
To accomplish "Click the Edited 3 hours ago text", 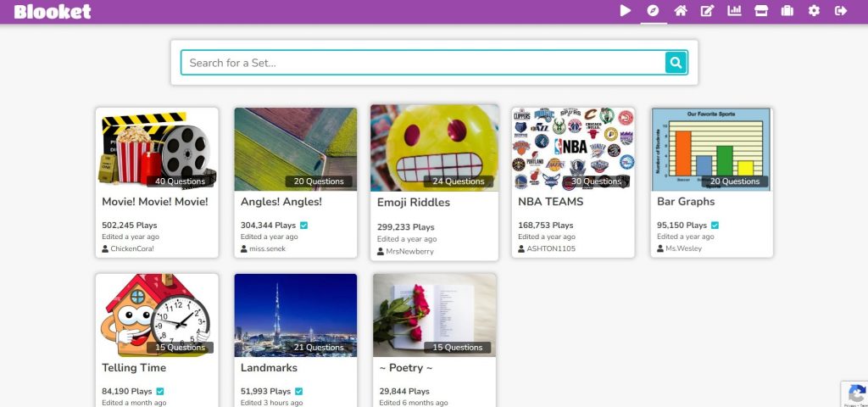I will coord(272,403).
